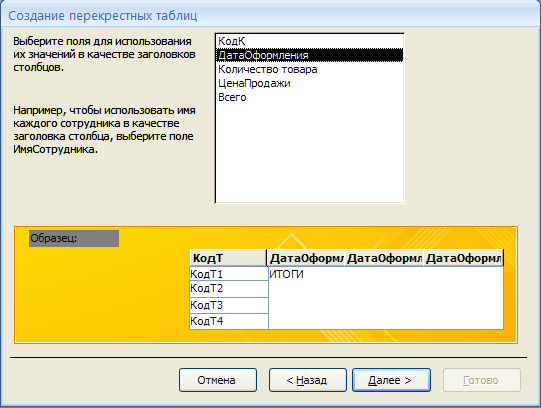Click the КодТ header in the sample
Viewport: 541px width, 408px height.
point(228,258)
